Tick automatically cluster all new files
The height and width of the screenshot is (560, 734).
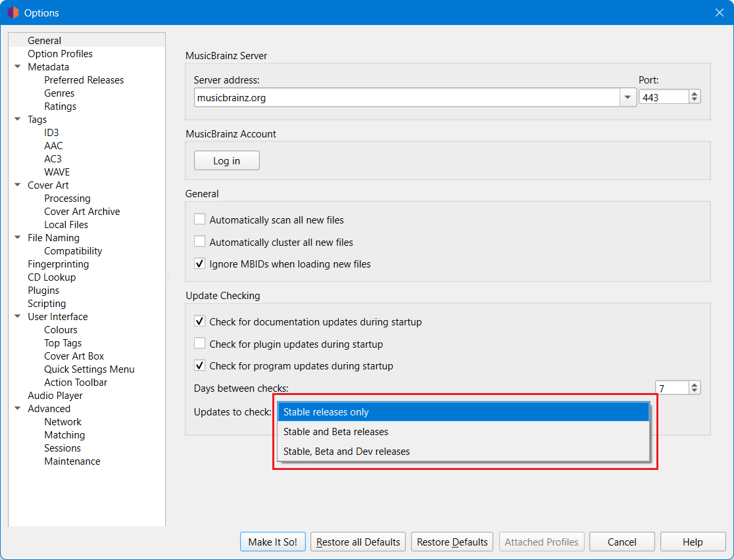200,242
